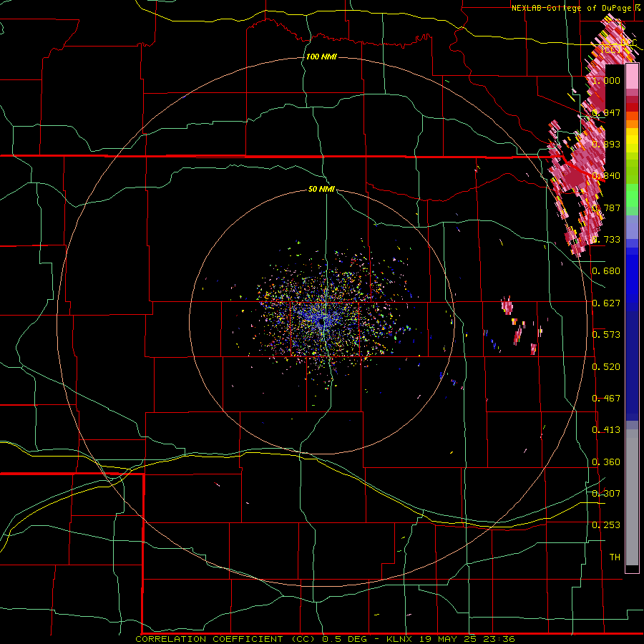Select the 0.733 value on the color scale
The height and width of the screenshot is (644, 644).
click(606, 240)
